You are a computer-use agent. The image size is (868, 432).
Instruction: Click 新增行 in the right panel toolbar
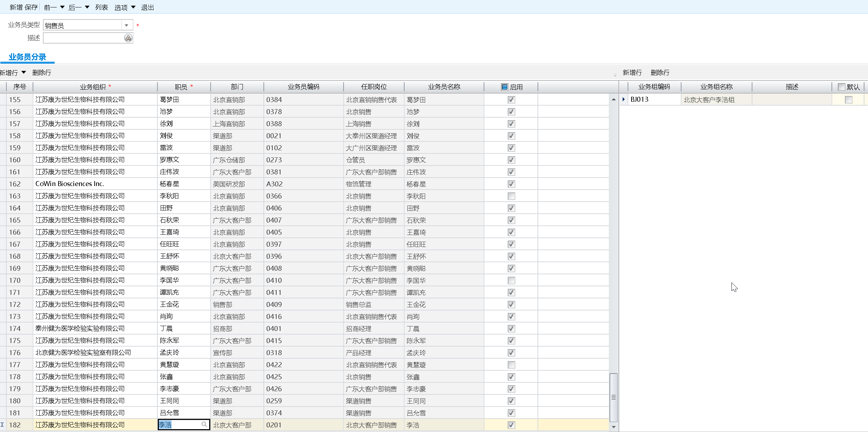click(632, 73)
